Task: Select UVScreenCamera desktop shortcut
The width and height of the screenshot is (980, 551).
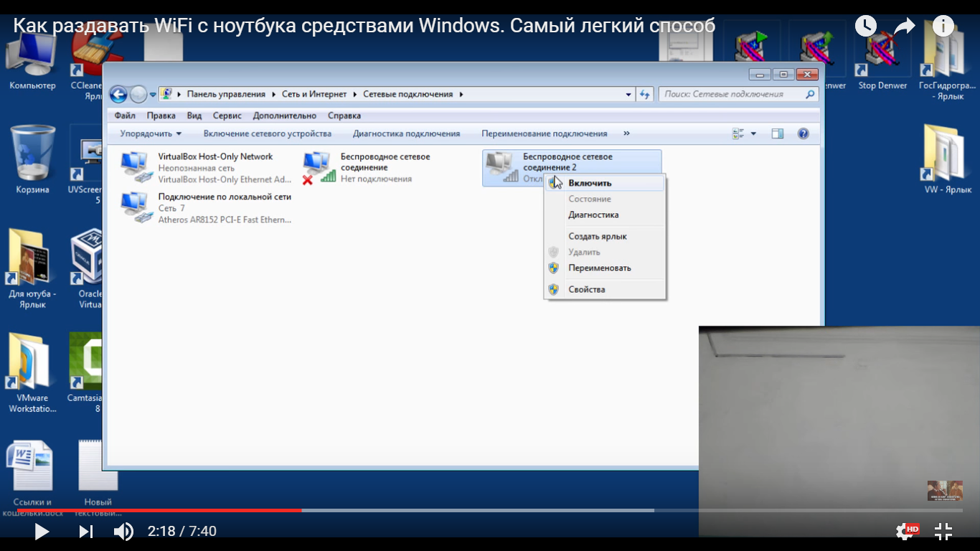Action: coord(88,166)
